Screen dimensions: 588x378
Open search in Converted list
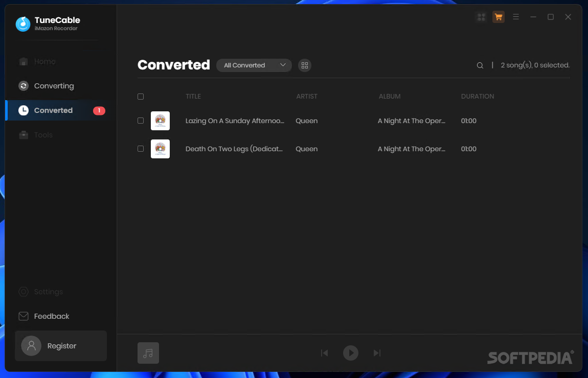coord(480,65)
